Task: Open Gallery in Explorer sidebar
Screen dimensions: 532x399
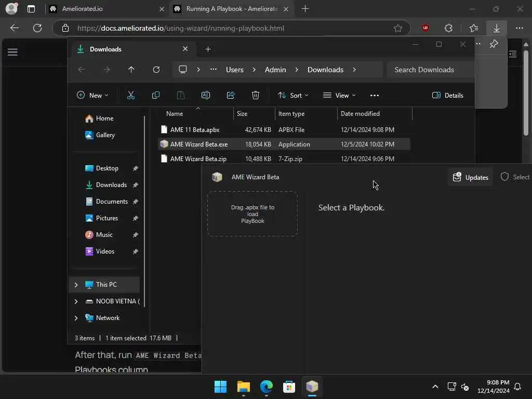Action: [105, 135]
